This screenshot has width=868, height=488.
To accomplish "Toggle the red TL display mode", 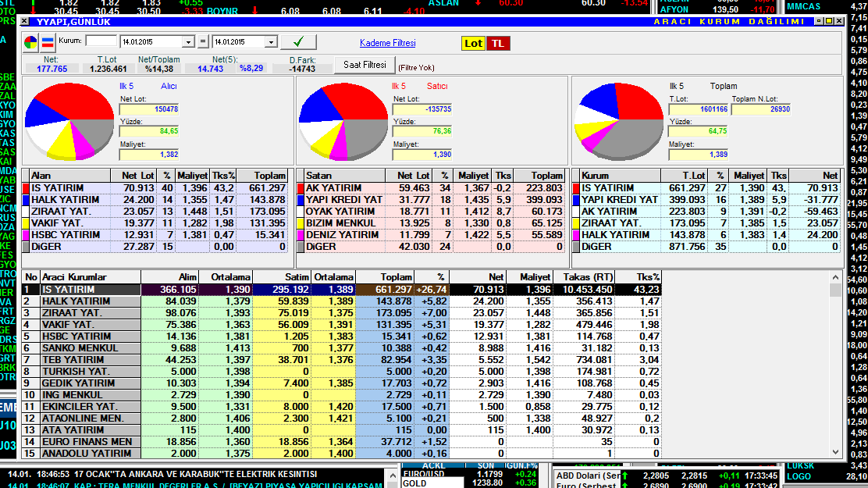I will 496,44.
